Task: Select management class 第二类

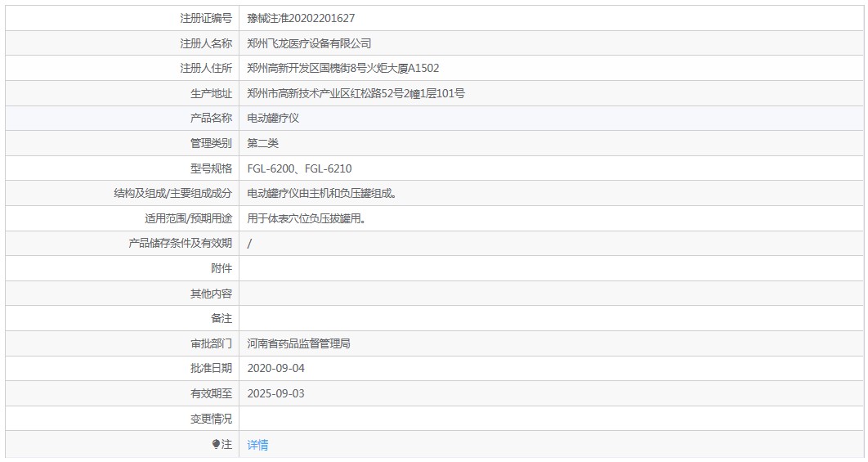Action: click(262, 143)
